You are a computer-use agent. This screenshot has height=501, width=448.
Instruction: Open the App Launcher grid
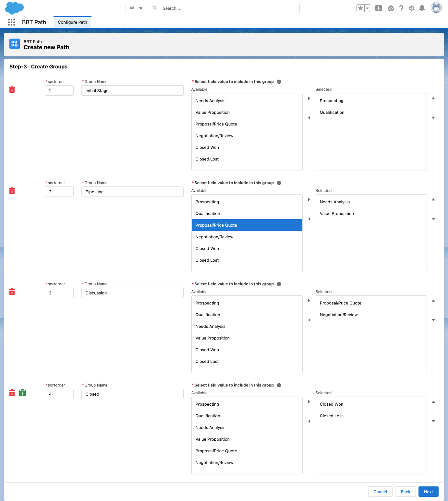pyautogui.click(x=11, y=22)
